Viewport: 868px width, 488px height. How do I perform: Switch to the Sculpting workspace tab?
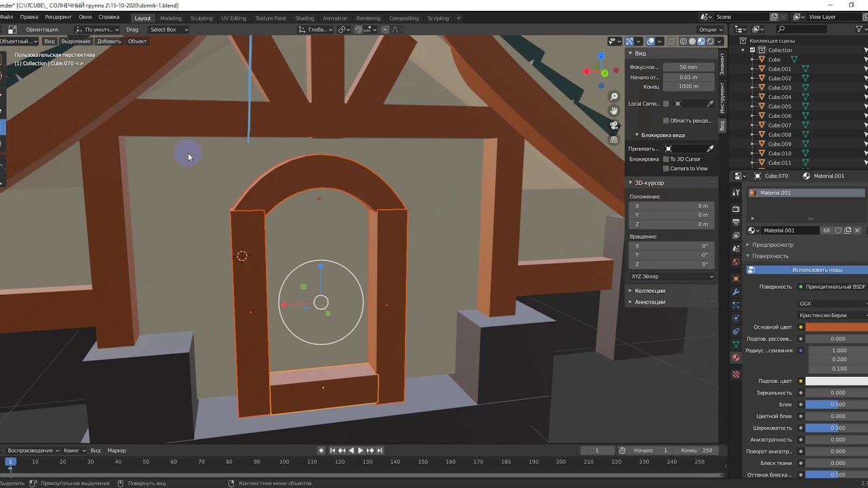201,18
